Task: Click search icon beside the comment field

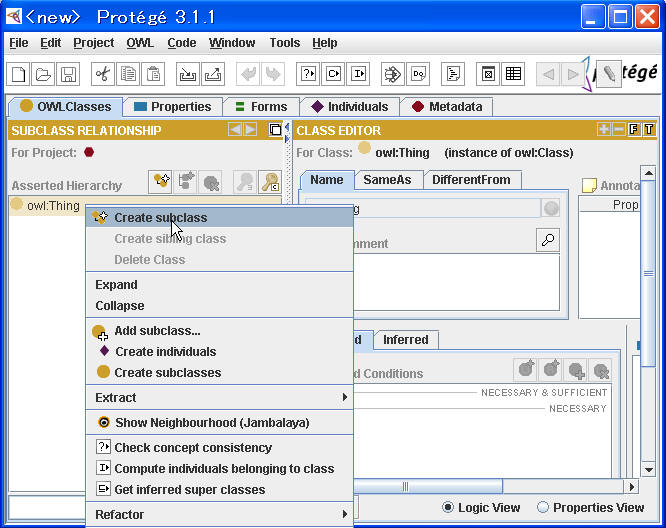Action: pyautogui.click(x=547, y=240)
